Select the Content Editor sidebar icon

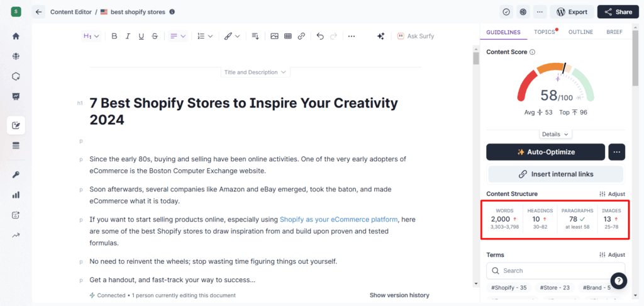[16, 125]
